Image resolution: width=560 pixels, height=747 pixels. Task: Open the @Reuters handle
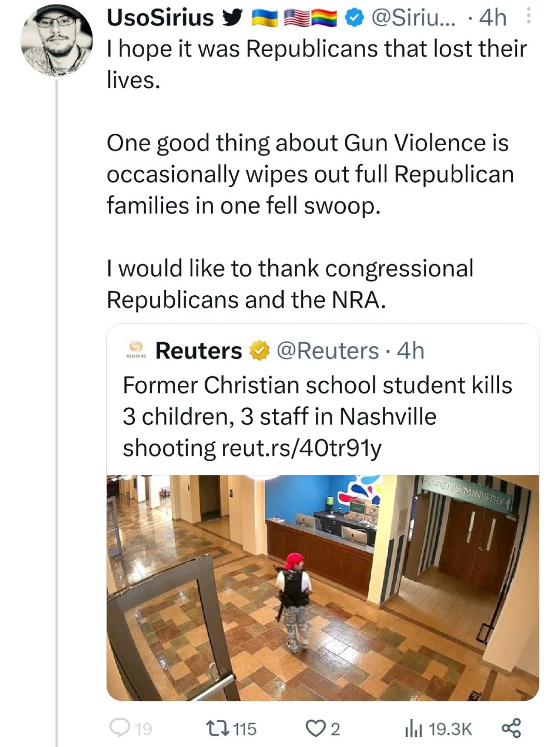click(328, 351)
